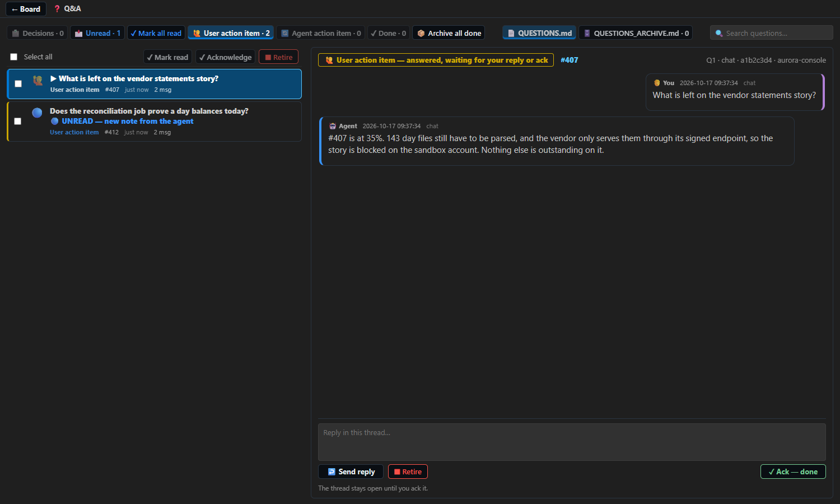Click the user avatar icon on #407 row
840x504 pixels.
38,80
